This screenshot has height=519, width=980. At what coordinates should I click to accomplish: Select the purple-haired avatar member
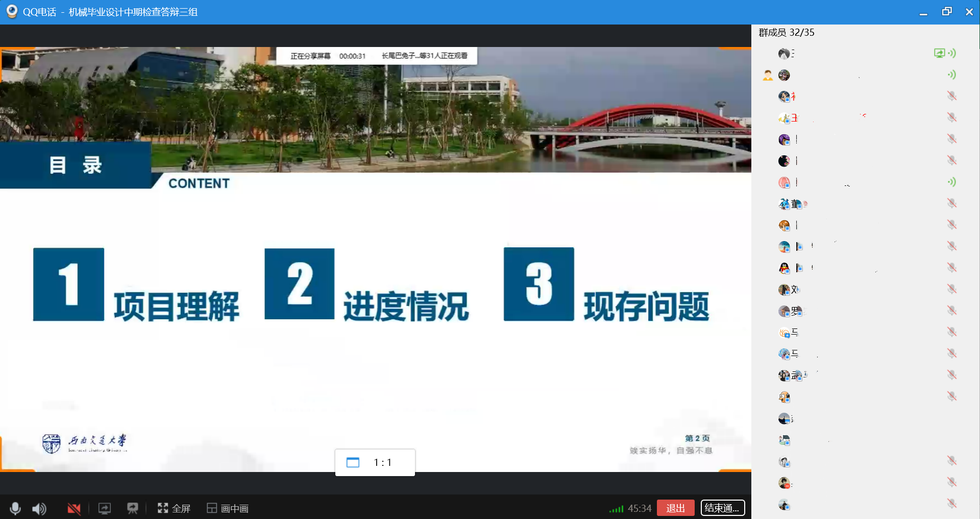pyautogui.click(x=785, y=139)
